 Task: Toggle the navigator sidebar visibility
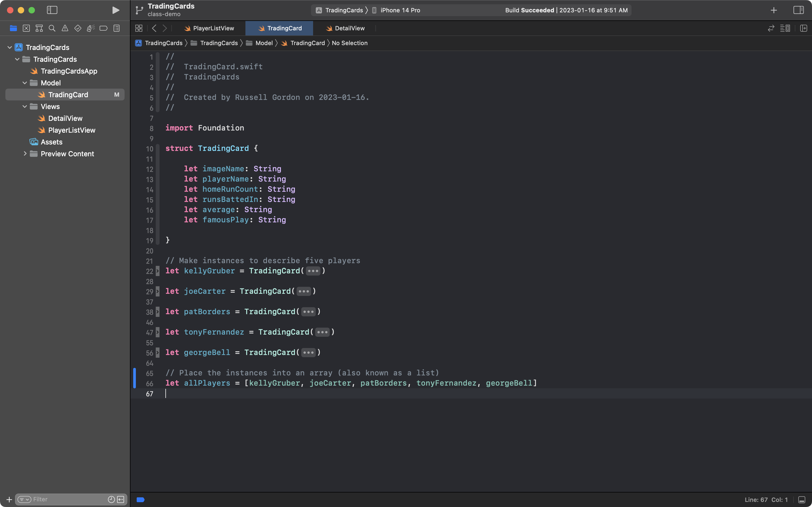(x=52, y=10)
